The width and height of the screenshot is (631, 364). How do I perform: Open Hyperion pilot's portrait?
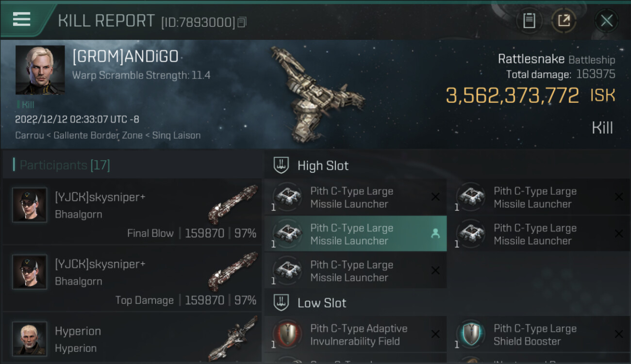click(x=30, y=338)
